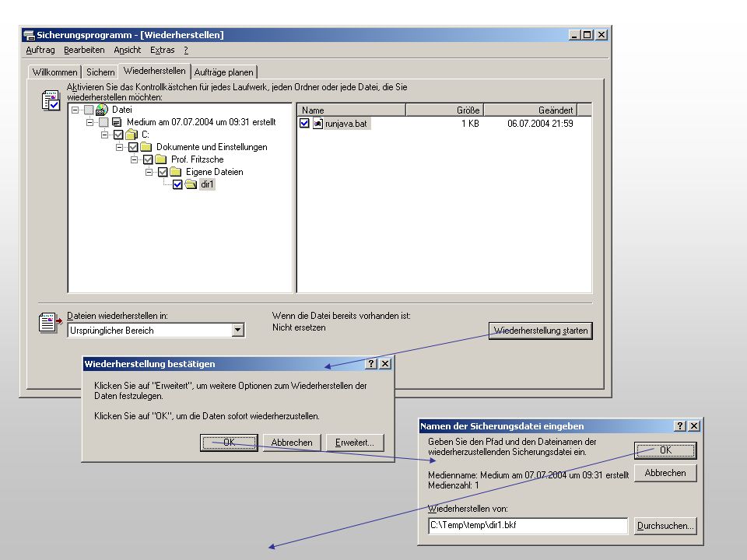The width and height of the screenshot is (747, 560).
Task: Switch to the Aufträge planen tab
Action: pos(224,72)
